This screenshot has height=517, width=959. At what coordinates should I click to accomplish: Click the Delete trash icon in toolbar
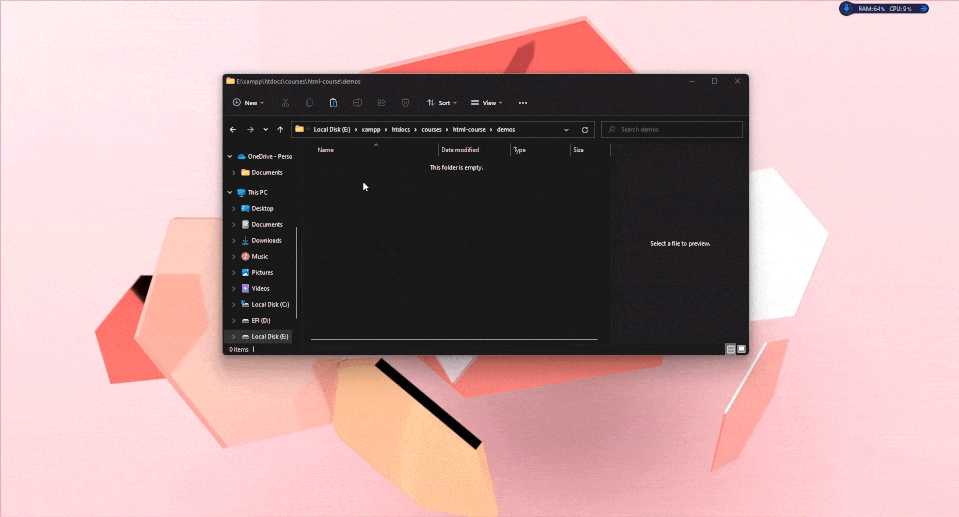(x=405, y=103)
